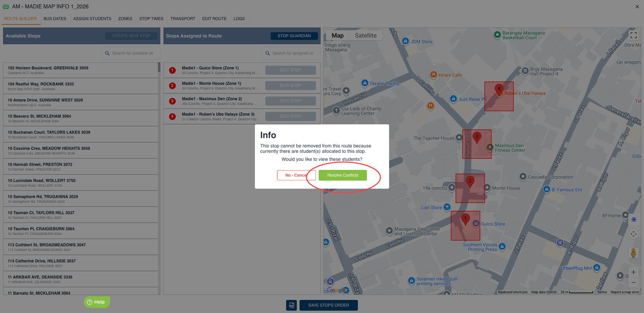Click the Resolve Conflicts button
Image resolution: width=644 pixels, height=313 pixels.
[342, 175]
